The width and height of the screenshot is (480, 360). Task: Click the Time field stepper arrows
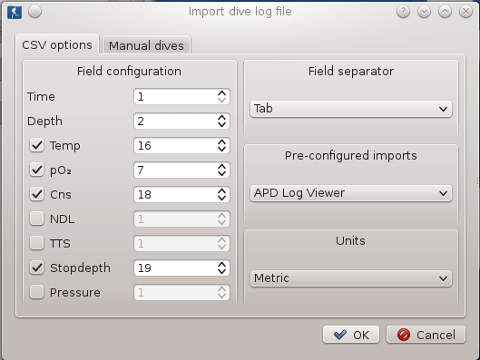(x=222, y=97)
